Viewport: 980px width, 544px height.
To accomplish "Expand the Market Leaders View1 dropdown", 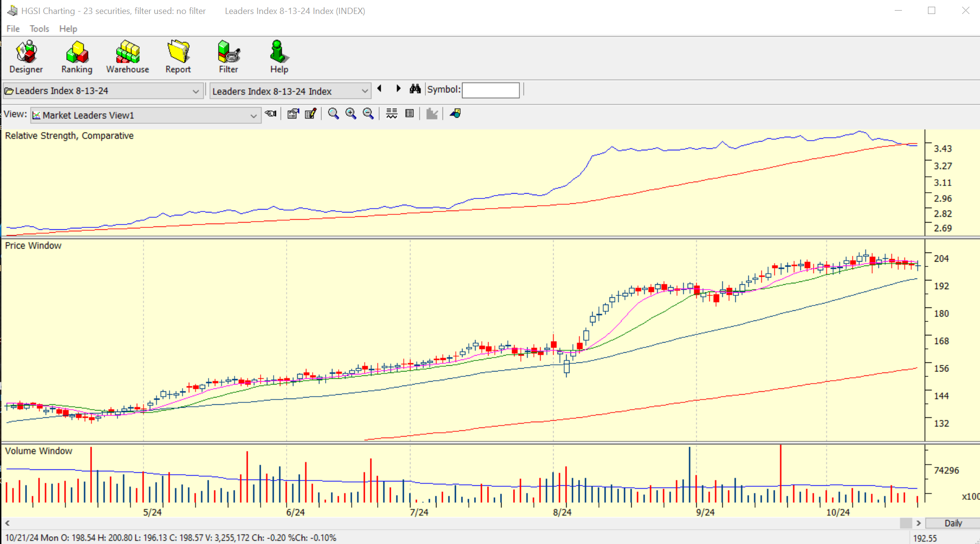I will 253,116.
